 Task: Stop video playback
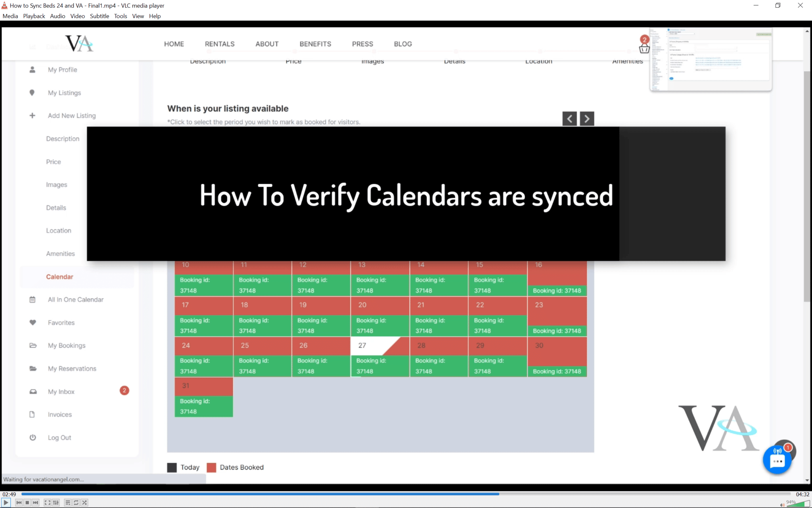coord(27,502)
